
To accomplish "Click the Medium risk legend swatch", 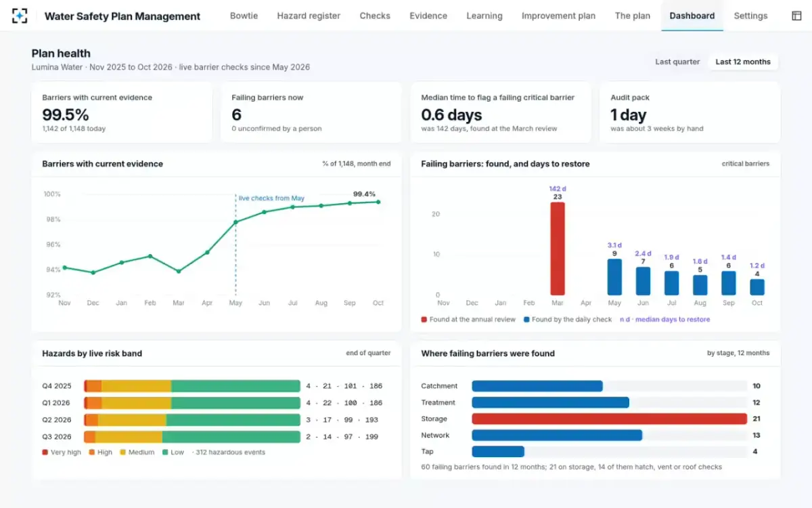I will [123, 452].
